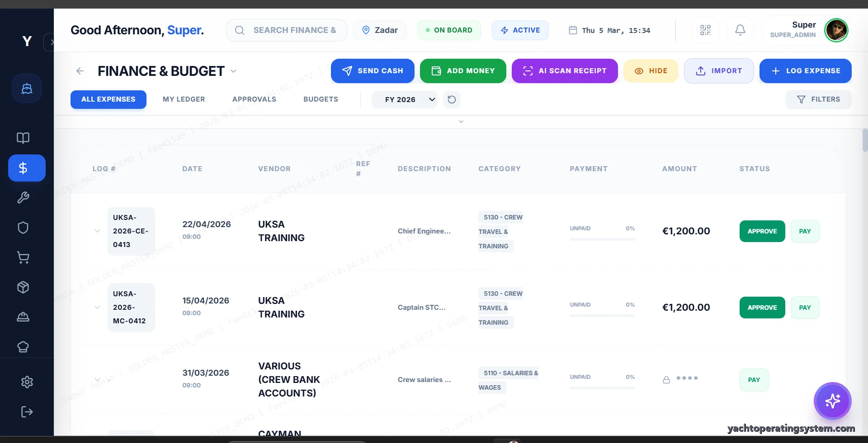This screenshot has height=443, width=868.
Task: Open the QR code scanner icon
Action: click(705, 30)
